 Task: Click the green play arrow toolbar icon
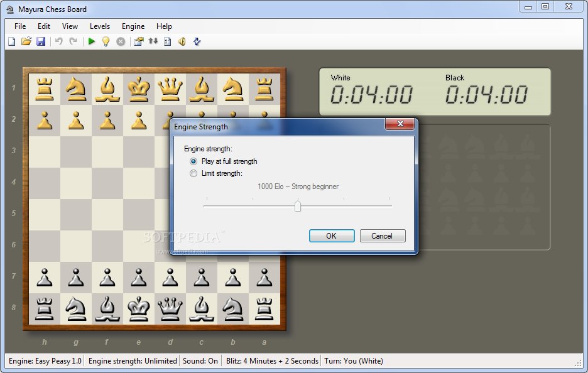(x=91, y=41)
